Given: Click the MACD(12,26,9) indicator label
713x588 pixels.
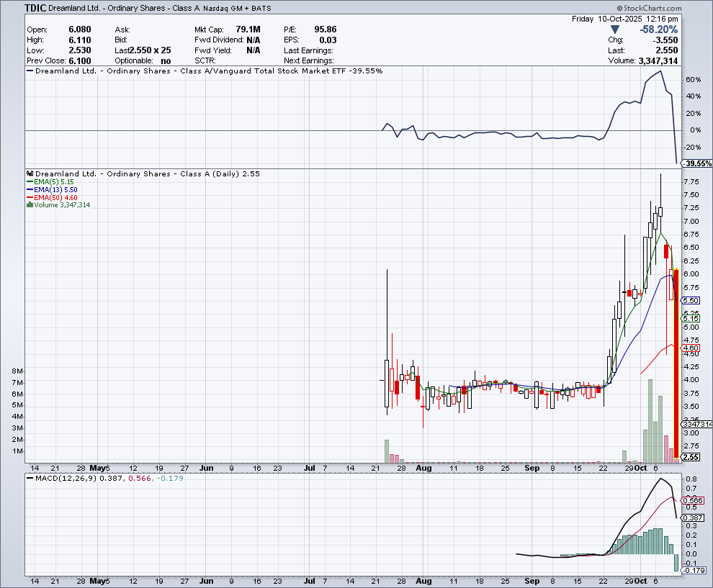Looking at the screenshot, I should [66, 478].
